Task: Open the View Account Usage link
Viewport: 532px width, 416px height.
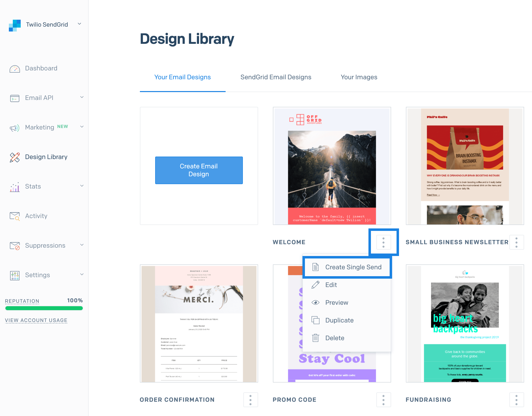Action: [x=36, y=320]
